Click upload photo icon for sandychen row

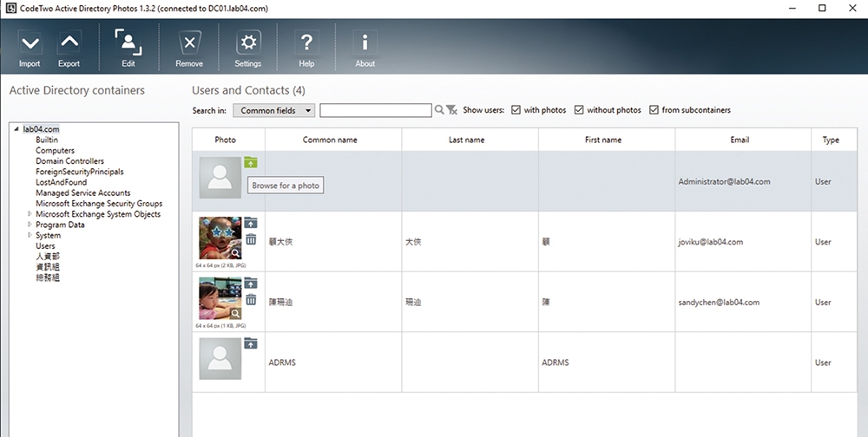click(x=251, y=283)
